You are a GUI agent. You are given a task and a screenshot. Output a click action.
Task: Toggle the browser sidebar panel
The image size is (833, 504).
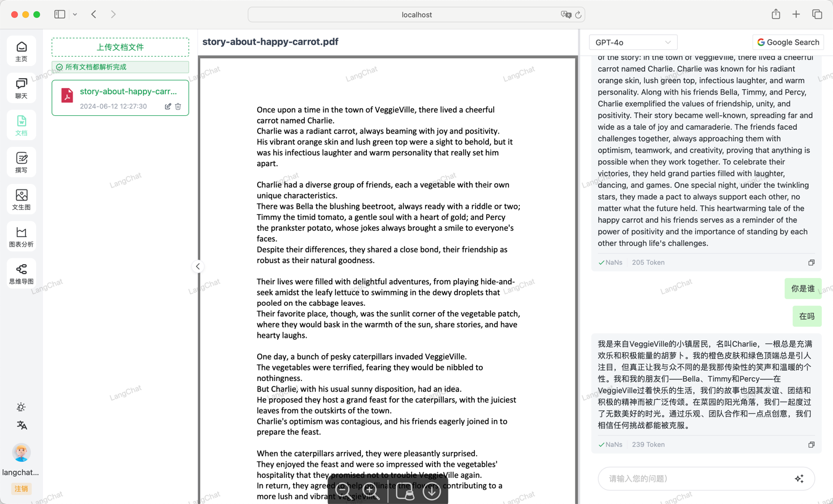(x=60, y=14)
